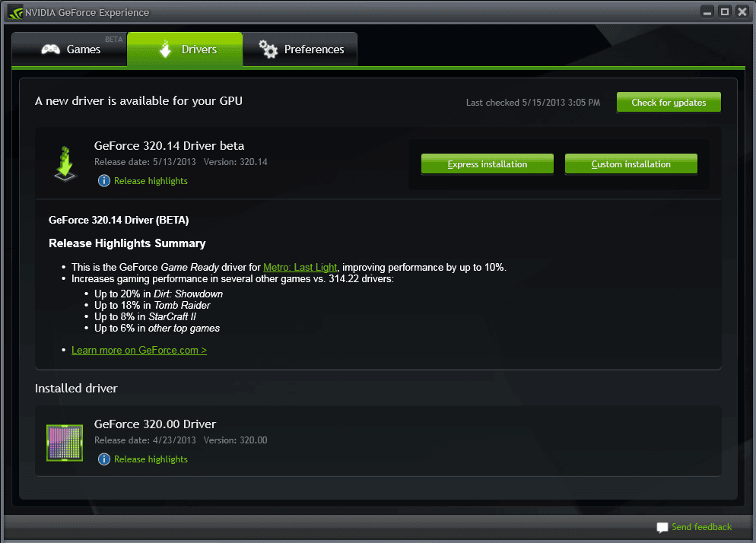The width and height of the screenshot is (756, 543).
Task: Start Express installation
Action: [x=487, y=164]
